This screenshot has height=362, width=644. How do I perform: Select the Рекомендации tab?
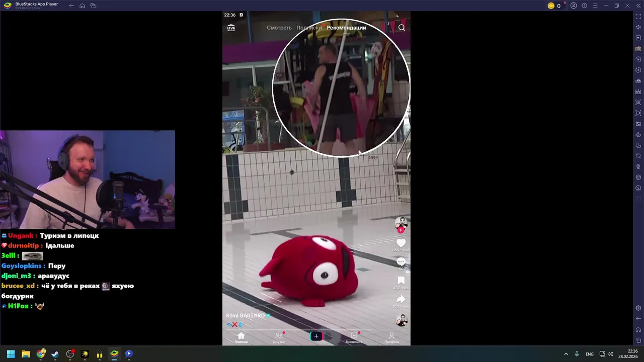pos(346,28)
